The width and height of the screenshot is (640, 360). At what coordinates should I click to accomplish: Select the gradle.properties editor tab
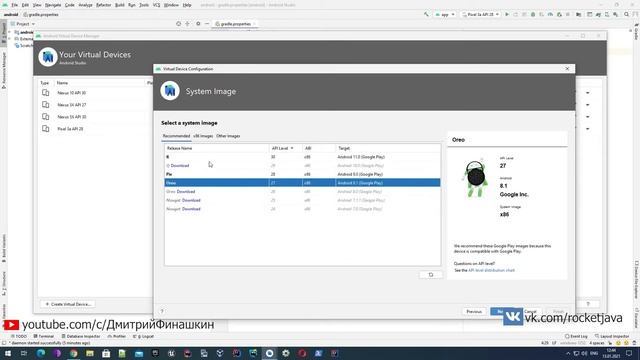pos(235,24)
